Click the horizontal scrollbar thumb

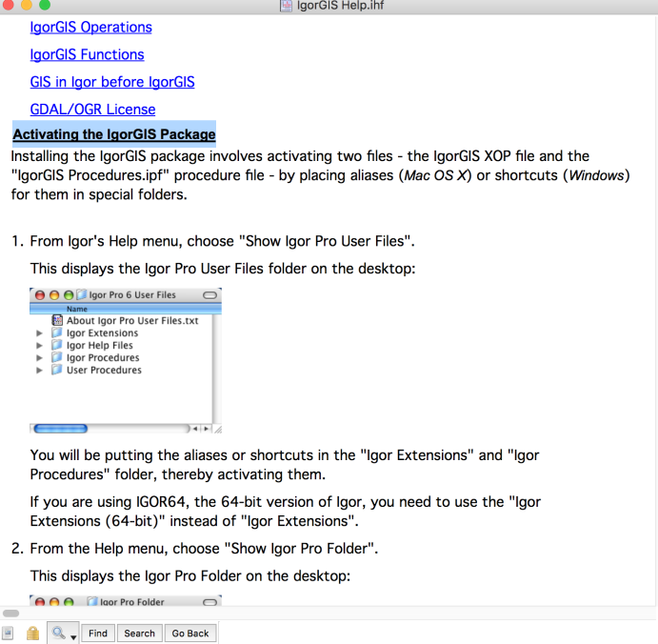tap(10, 614)
